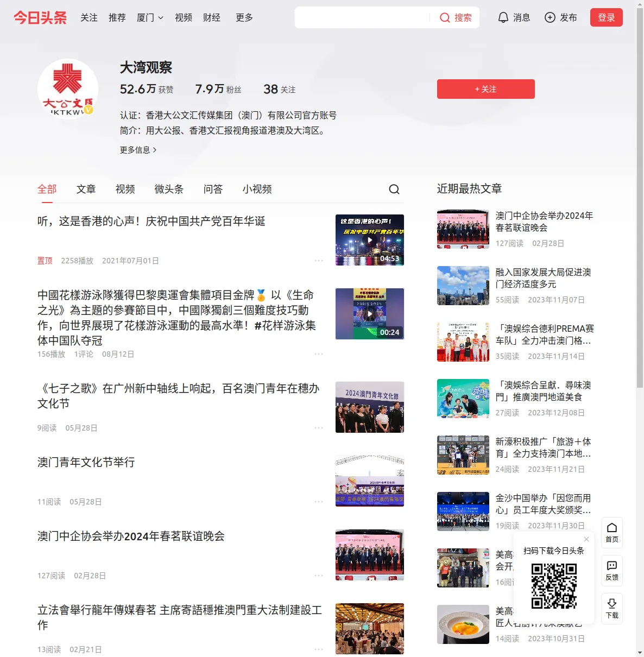Open hot article 金沙中国举办 因您而用心
The height and width of the screenshot is (657, 644).
[544, 504]
